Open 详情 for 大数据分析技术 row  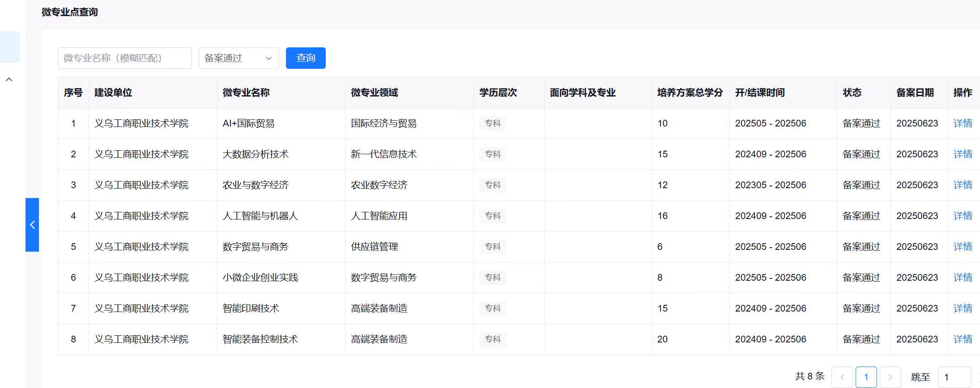point(963,154)
